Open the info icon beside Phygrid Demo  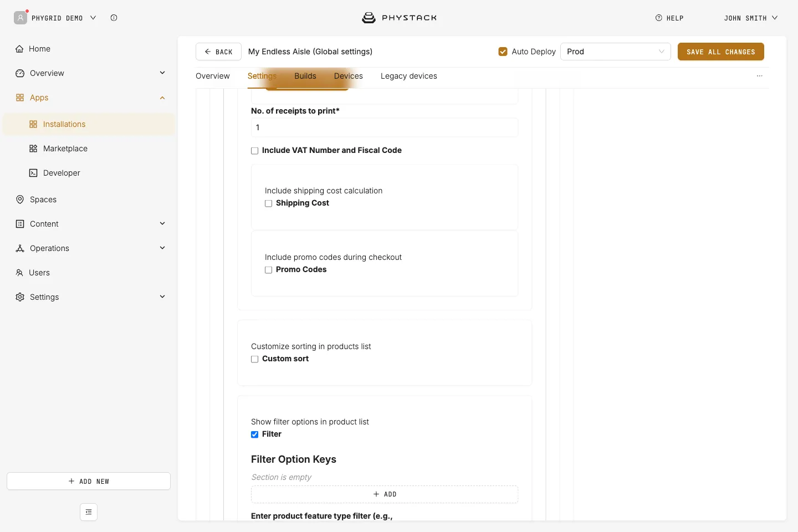click(x=114, y=18)
